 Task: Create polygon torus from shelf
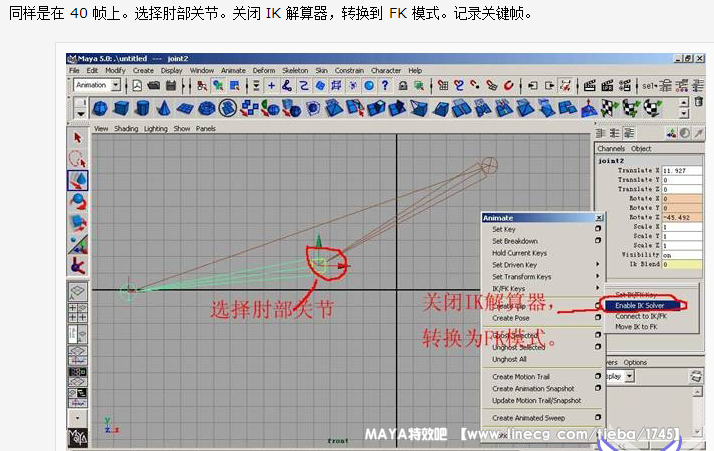point(206,108)
